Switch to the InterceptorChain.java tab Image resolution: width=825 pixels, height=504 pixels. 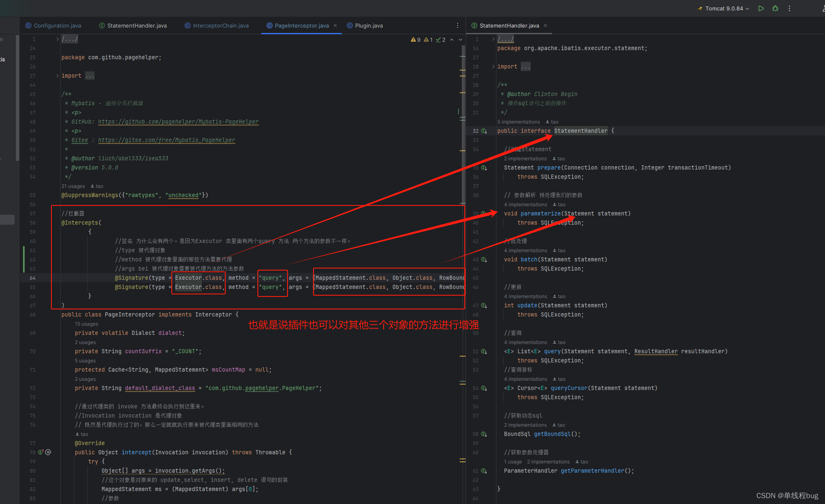click(x=220, y=25)
